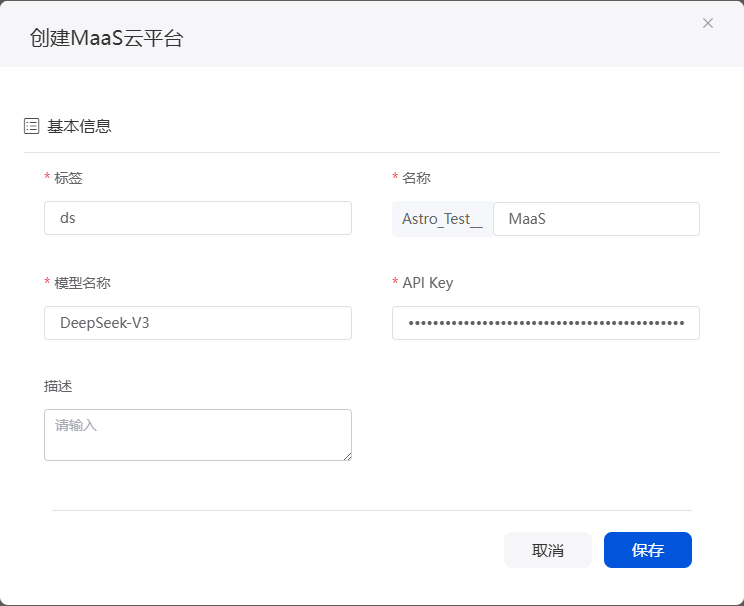This screenshot has width=744, height=606.
Task: Click the 描述 field label
Action: click(58, 386)
